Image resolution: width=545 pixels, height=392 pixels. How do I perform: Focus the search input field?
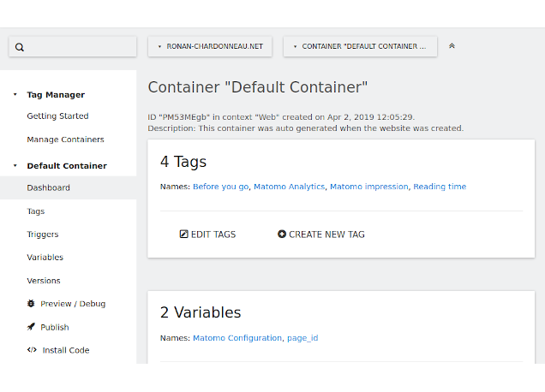(x=79, y=47)
